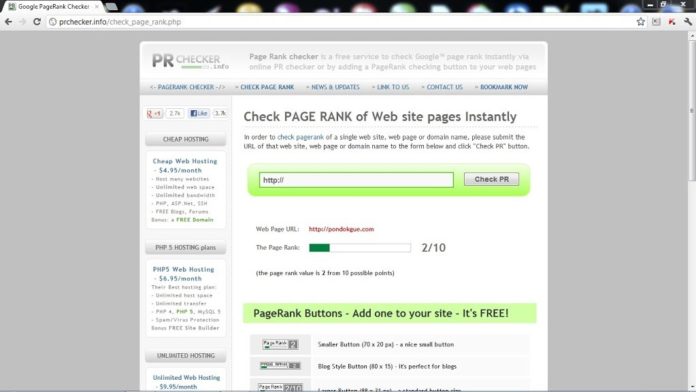The image size is (696, 392).
Task: Click the browser address bar
Action: (x=342, y=22)
